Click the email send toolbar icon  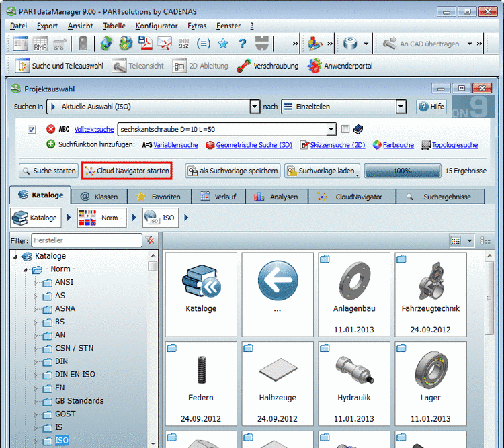[165, 44]
